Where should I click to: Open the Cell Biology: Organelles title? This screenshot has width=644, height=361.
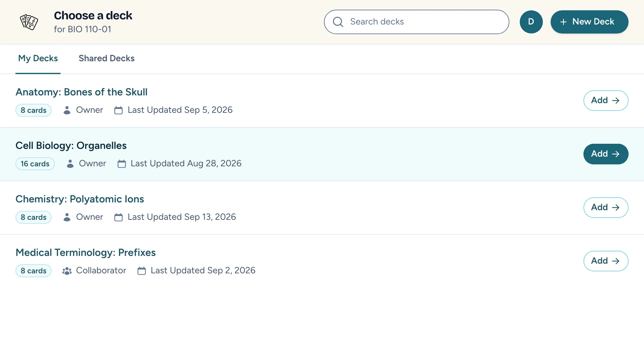click(x=71, y=146)
